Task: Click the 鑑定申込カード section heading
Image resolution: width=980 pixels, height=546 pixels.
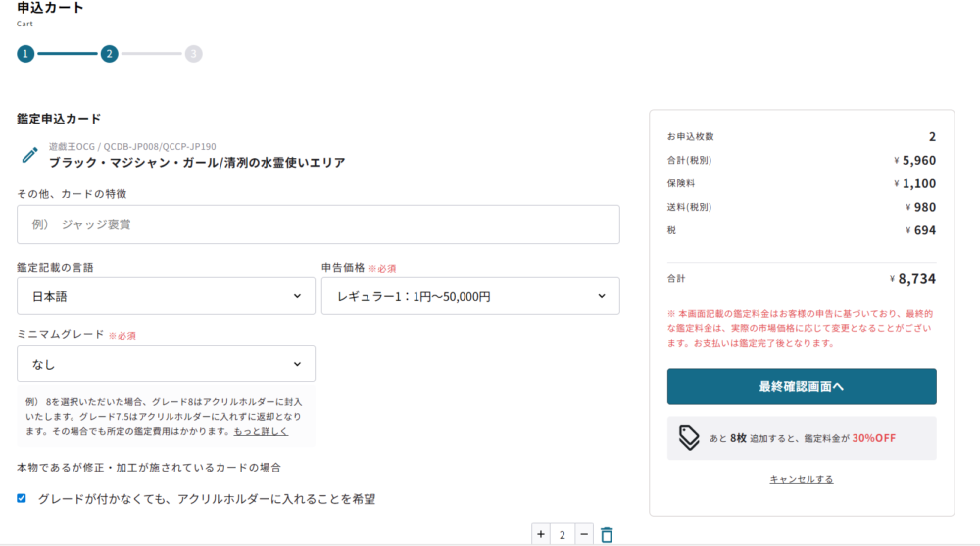Action: click(59, 119)
